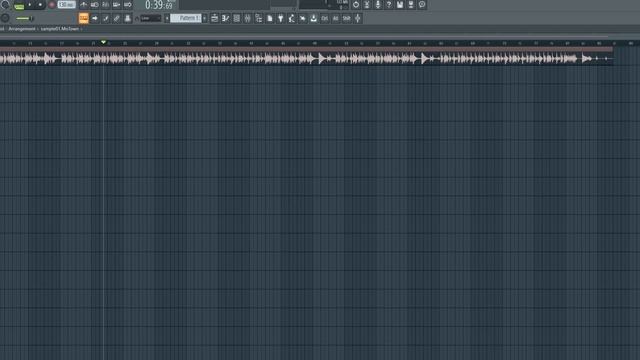This screenshot has height=360, width=640.
Task: Click icon right of Shift button
Action: pyautogui.click(x=358, y=18)
